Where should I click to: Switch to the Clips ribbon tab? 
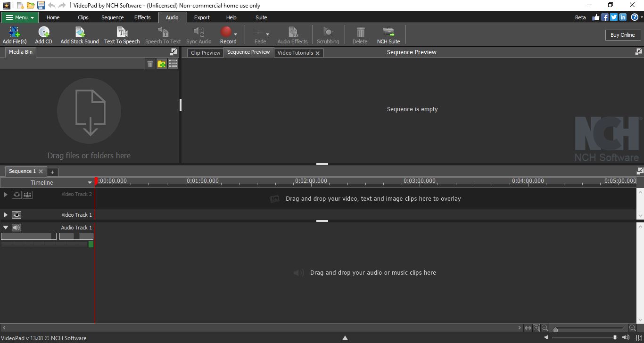[83, 17]
